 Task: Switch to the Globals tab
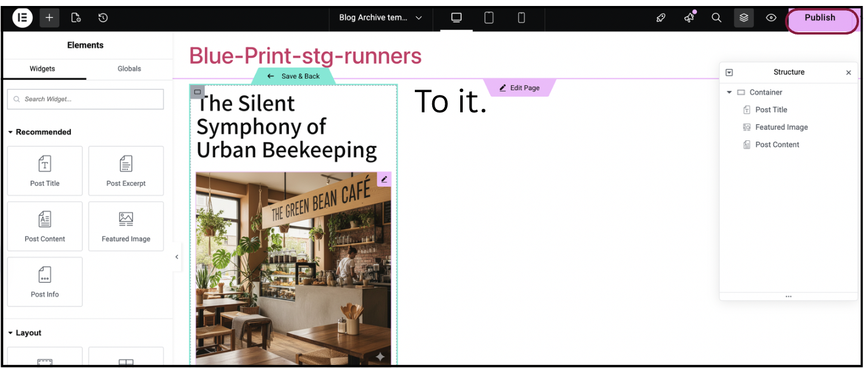[129, 69]
